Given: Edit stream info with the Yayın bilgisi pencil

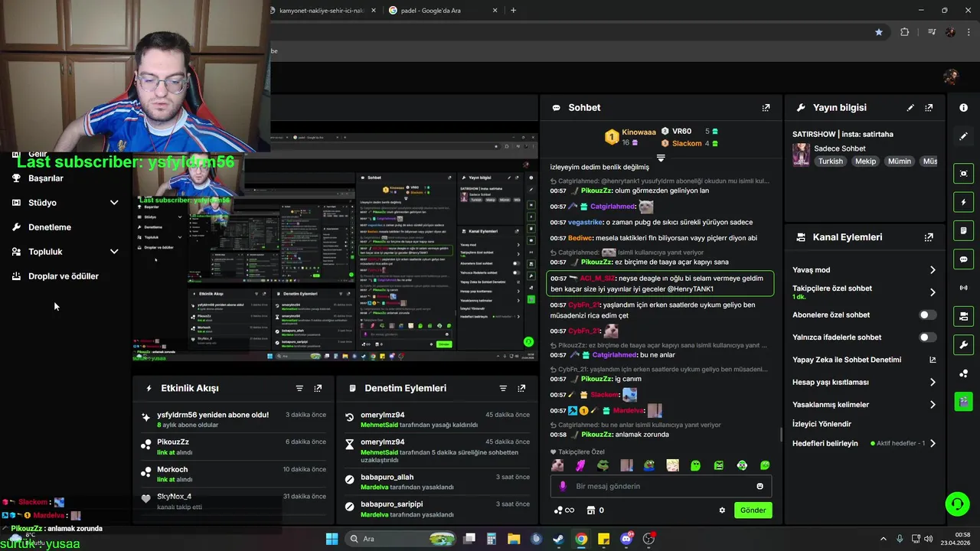Looking at the screenshot, I should [x=910, y=108].
